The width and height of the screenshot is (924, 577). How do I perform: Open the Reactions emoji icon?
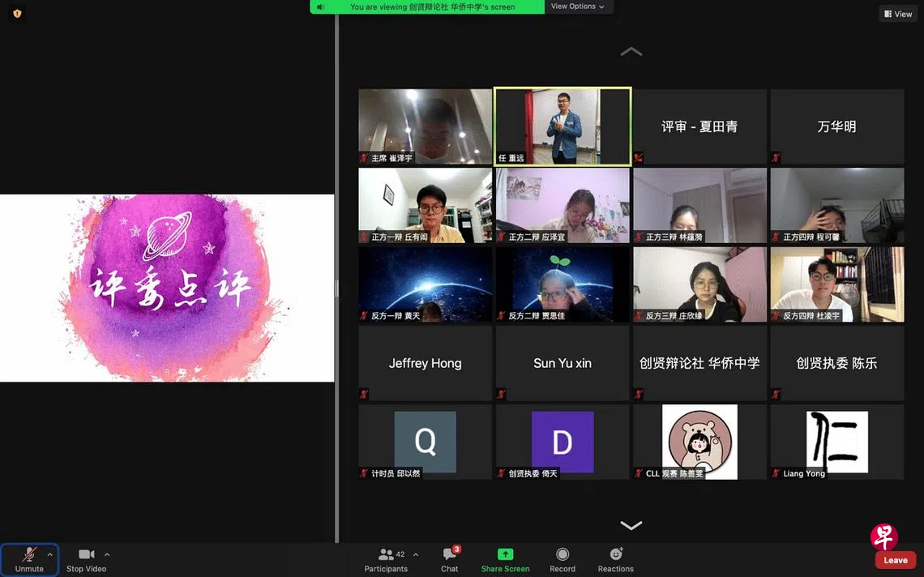[616, 555]
